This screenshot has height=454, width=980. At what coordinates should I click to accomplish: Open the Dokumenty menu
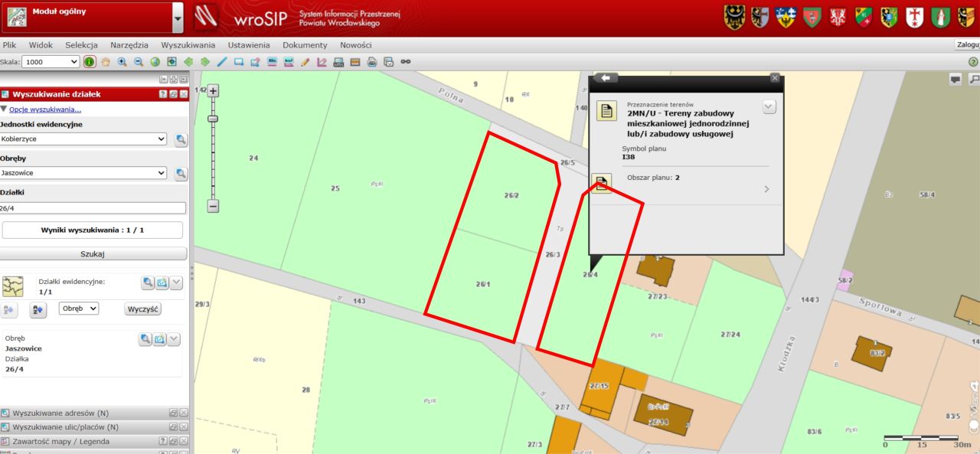305,45
